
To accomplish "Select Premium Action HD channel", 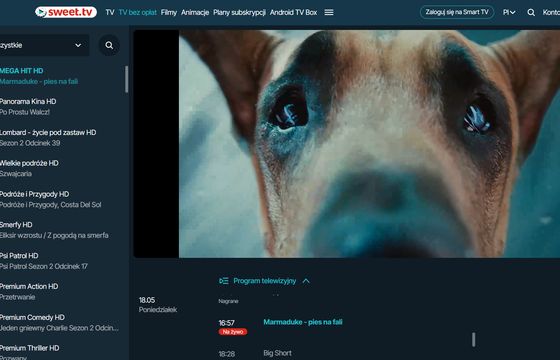I will pos(62,292).
